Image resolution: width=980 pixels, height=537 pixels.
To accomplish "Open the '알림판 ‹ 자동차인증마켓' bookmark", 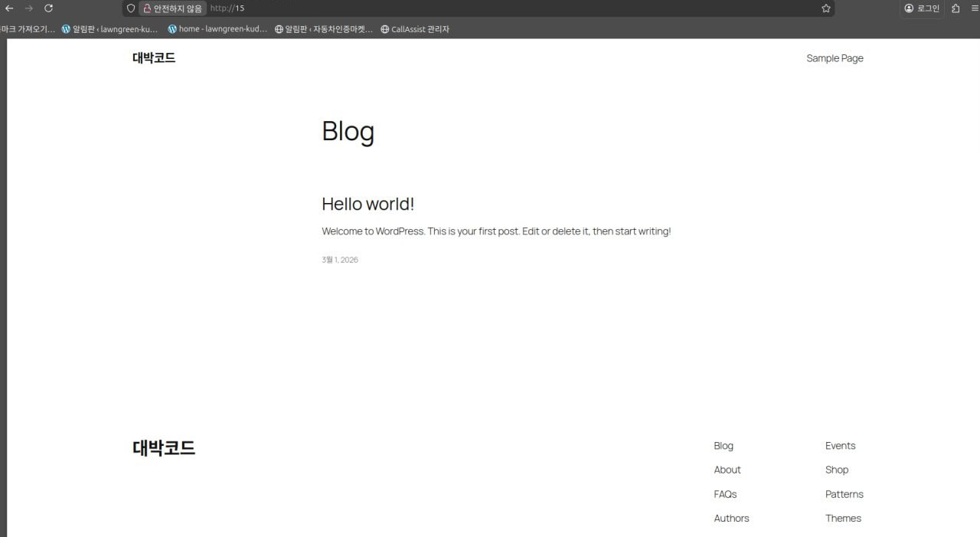I will pos(324,29).
